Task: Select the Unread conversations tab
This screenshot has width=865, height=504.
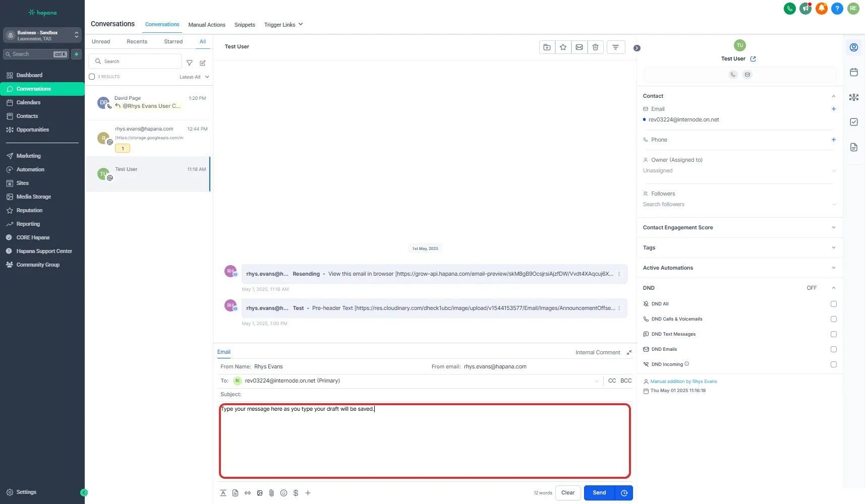Action: (x=101, y=42)
